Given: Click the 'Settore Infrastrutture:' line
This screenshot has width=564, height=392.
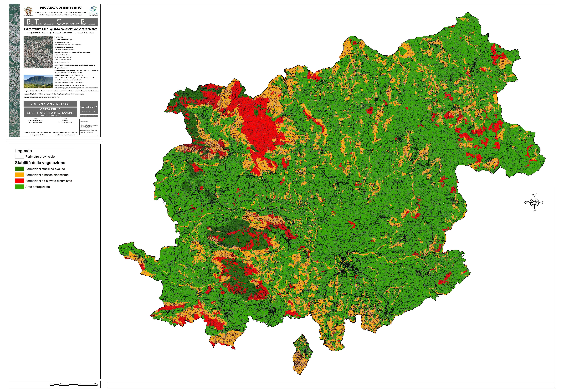Looking at the screenshot, I should pyautogui.click(x=69, y=83).
